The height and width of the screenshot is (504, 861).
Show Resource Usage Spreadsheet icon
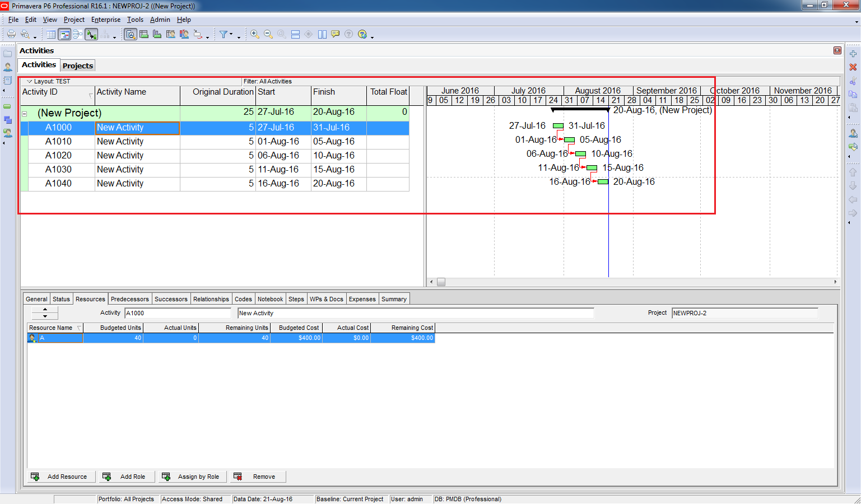coord(171,34)
